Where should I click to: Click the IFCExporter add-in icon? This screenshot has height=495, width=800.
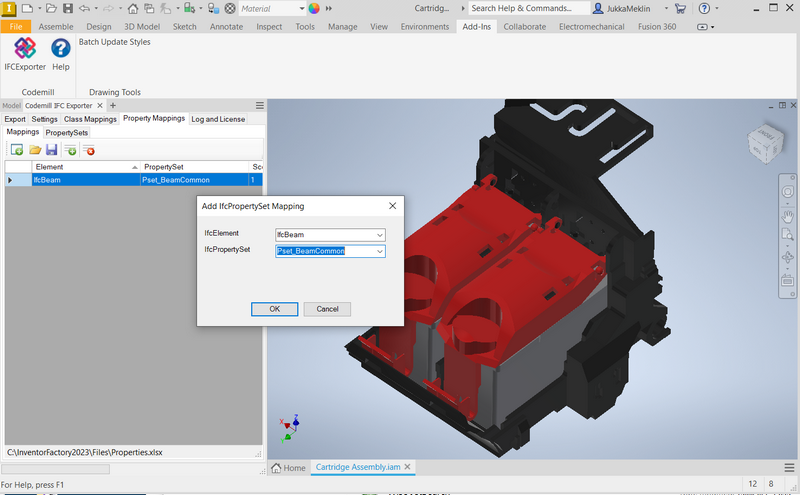pyautogui.click(x=25, y=48)
